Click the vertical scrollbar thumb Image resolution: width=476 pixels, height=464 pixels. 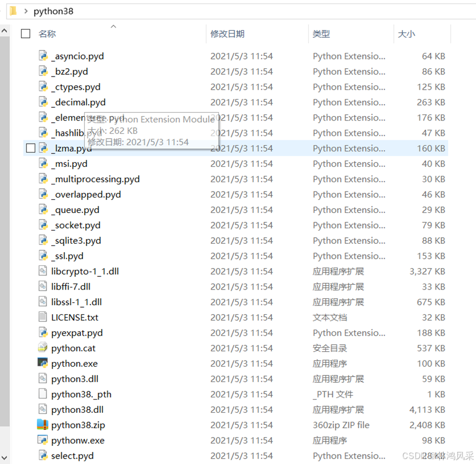4,231
